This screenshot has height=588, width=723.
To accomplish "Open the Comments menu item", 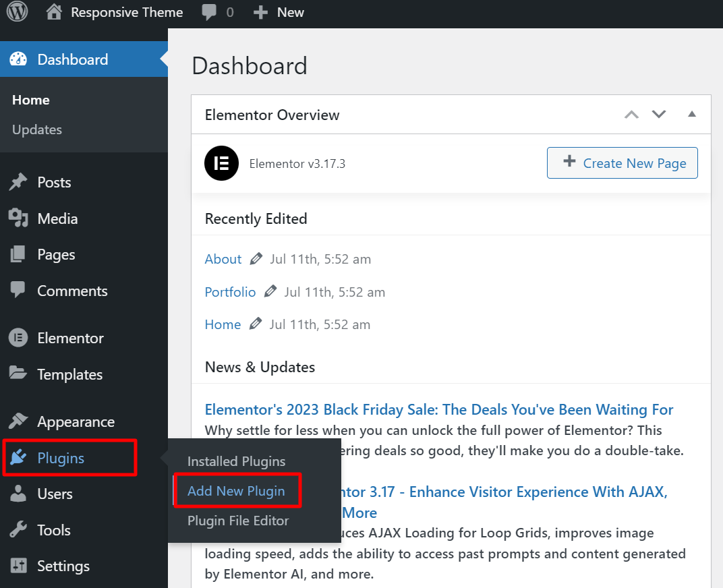I will coord(72,291).
